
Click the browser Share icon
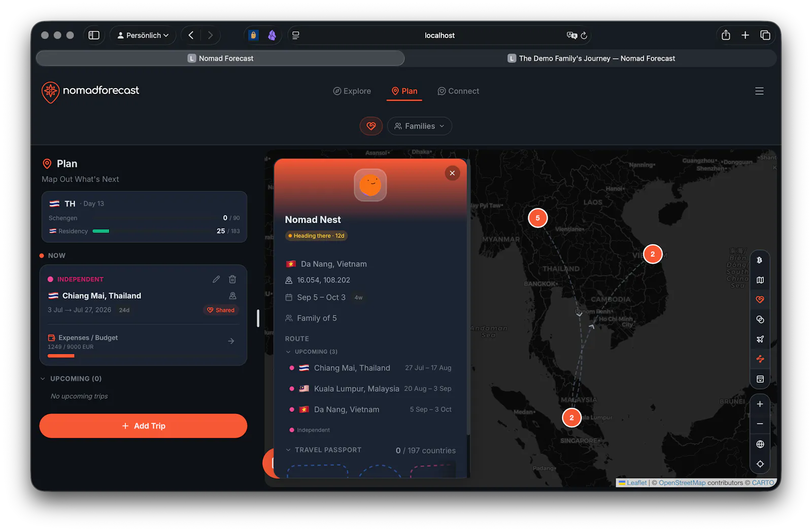726,36
